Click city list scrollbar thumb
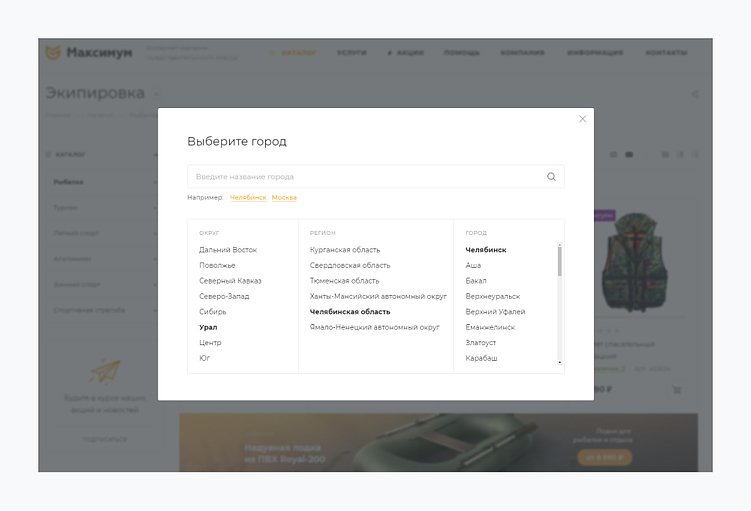 (559, 261)
